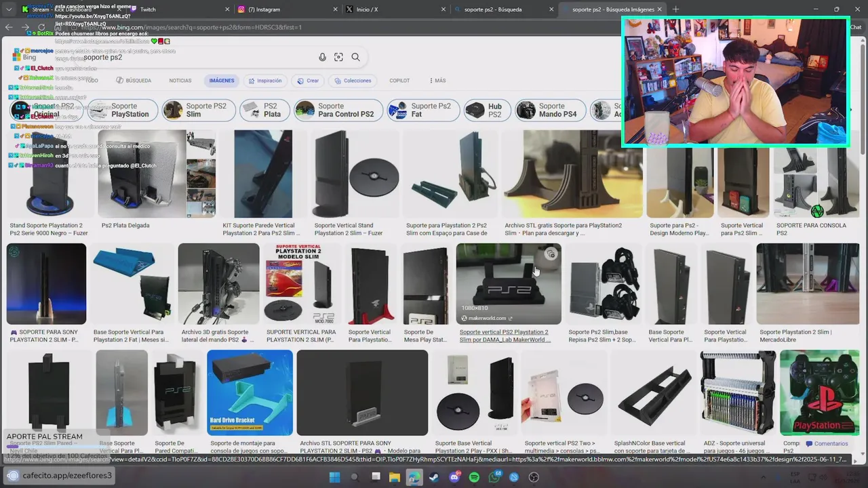Select Soporte PS2 Slim suggestion chip
This screenshot has height=488, width=868.
point(199,110)
